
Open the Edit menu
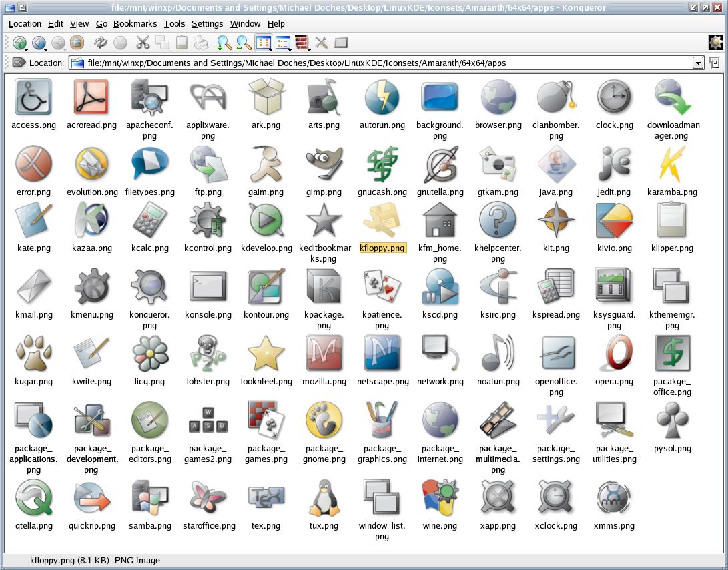click(x=55, y=23)
